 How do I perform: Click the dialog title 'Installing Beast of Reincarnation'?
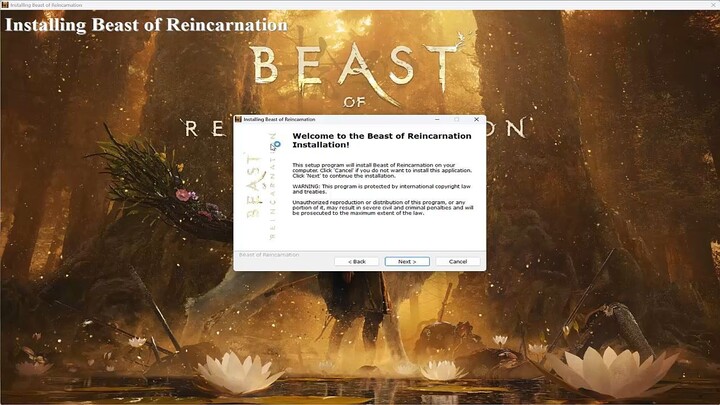coord(279,119)
